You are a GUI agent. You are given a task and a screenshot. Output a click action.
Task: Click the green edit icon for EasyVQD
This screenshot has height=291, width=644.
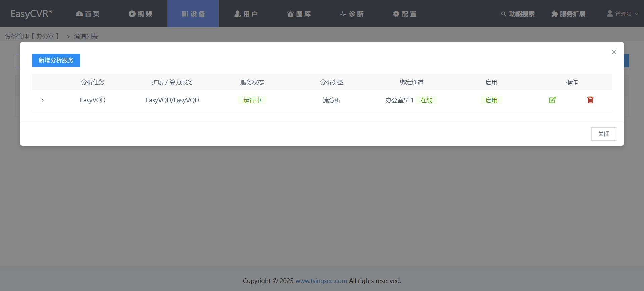pyautogui.click(x=553, y=100)
